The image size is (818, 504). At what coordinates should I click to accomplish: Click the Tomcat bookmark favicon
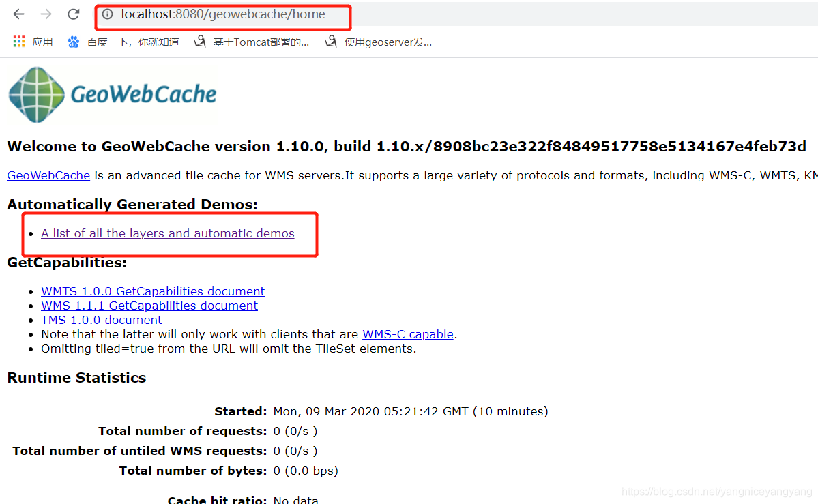[199, 41]
